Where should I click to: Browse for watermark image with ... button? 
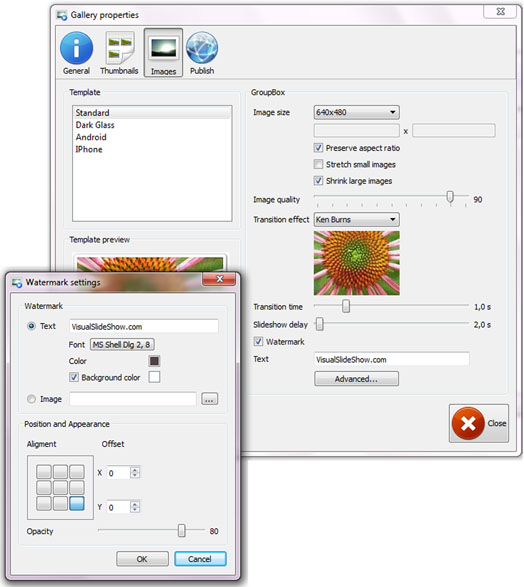[x=209, y=399]
